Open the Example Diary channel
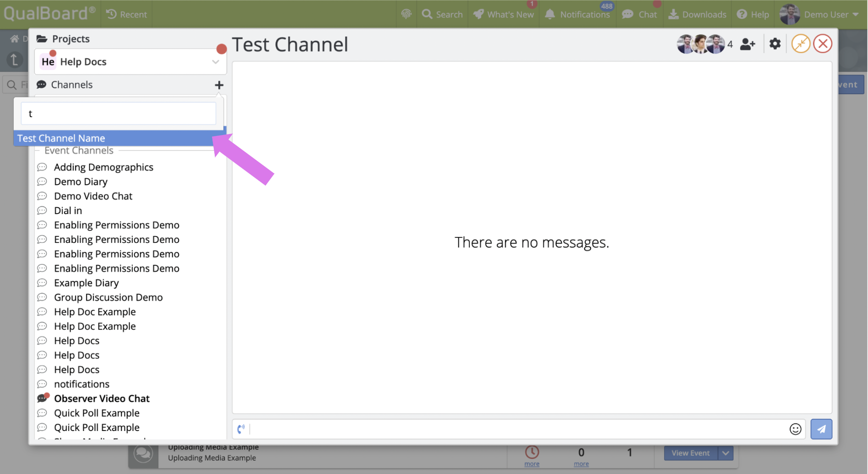 86,283
